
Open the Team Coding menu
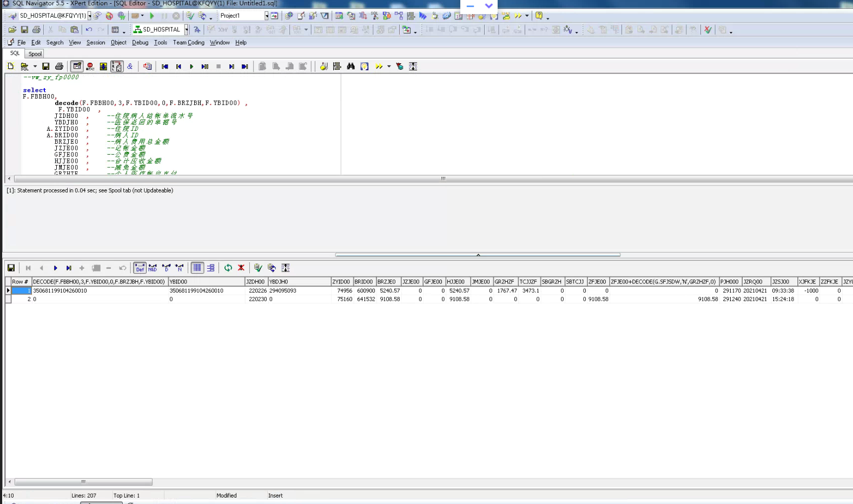tap(189, 43)
